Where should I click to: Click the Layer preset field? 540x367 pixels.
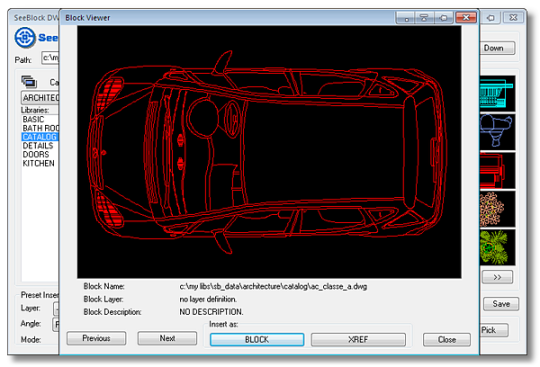(x=56, y=308)
